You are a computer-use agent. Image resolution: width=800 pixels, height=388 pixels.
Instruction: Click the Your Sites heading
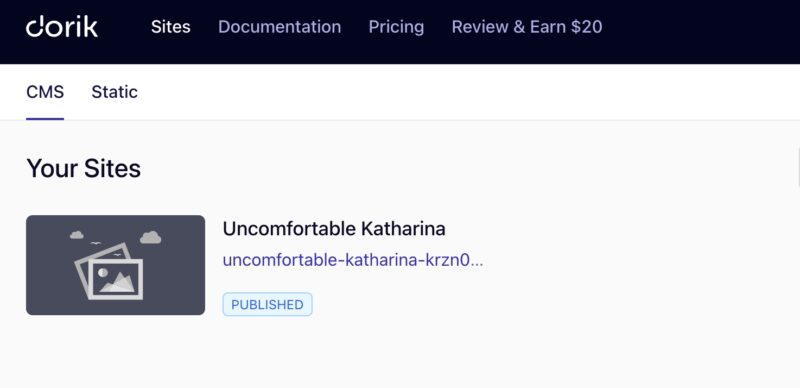[x=84, y=168]
